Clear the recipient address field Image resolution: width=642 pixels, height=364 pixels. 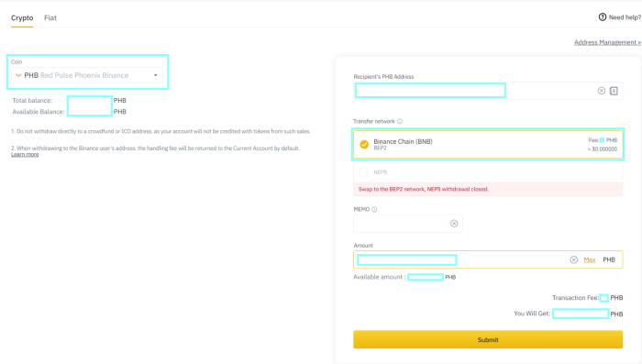click(601, 91)
